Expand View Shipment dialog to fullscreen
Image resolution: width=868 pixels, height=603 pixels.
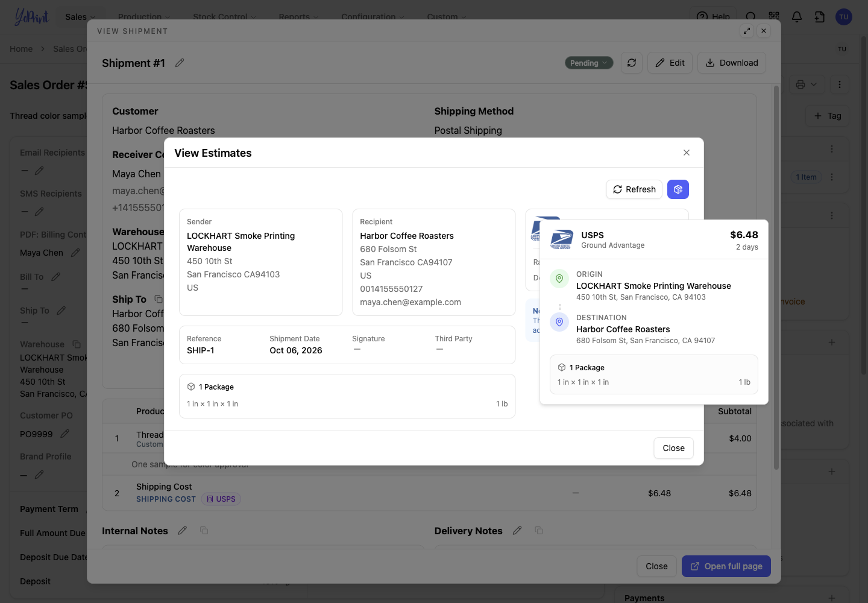coord(747,31)
